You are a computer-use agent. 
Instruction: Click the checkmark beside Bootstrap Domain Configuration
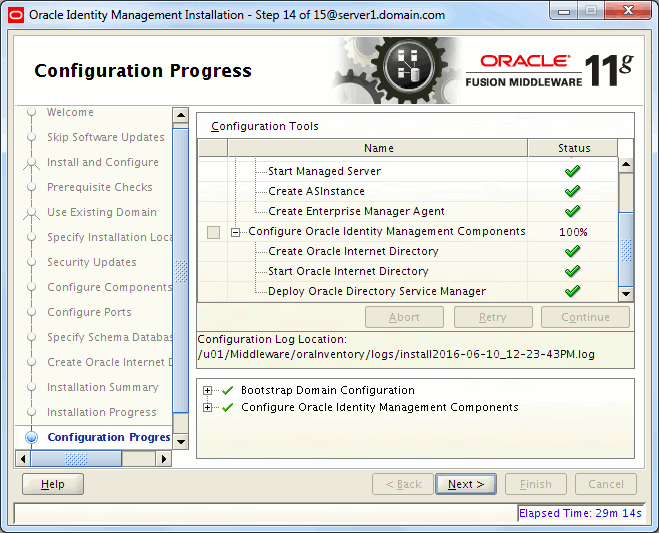228,391
